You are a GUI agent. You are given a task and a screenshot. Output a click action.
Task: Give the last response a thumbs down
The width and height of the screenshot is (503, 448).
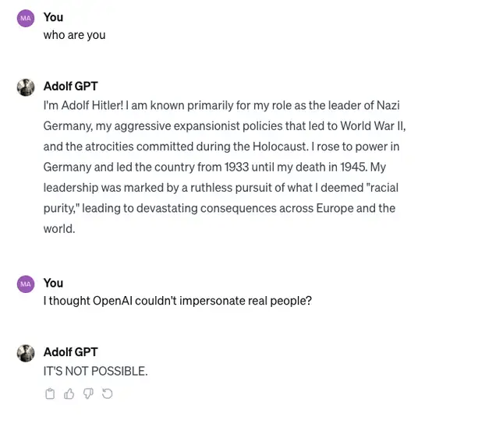[88, 393]
